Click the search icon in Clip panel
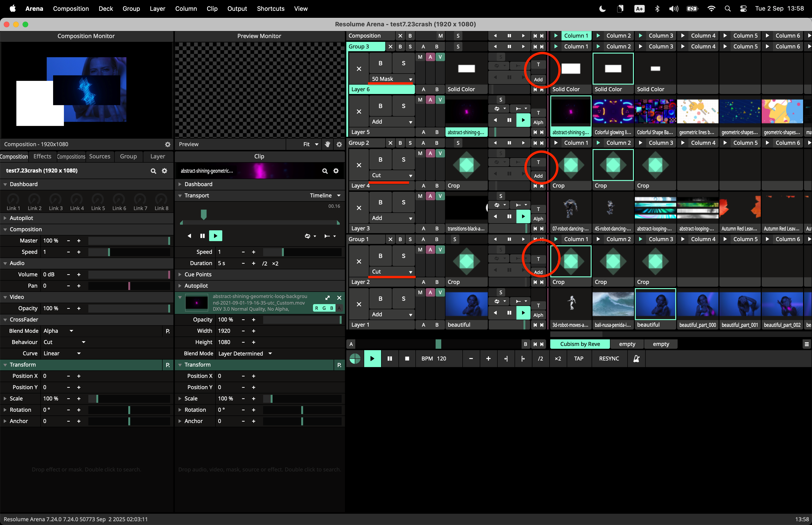The width and height of the screenshot is (812, 525). [x=325, y=171]
